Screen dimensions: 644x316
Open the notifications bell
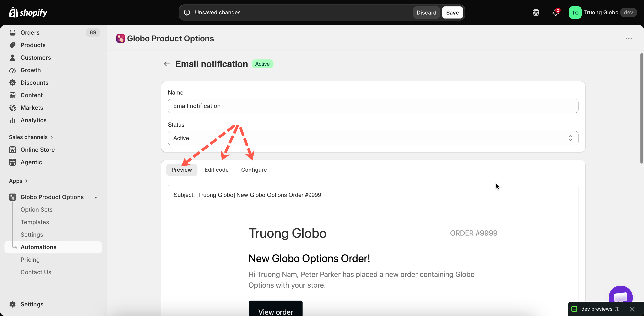pos(555,13)
